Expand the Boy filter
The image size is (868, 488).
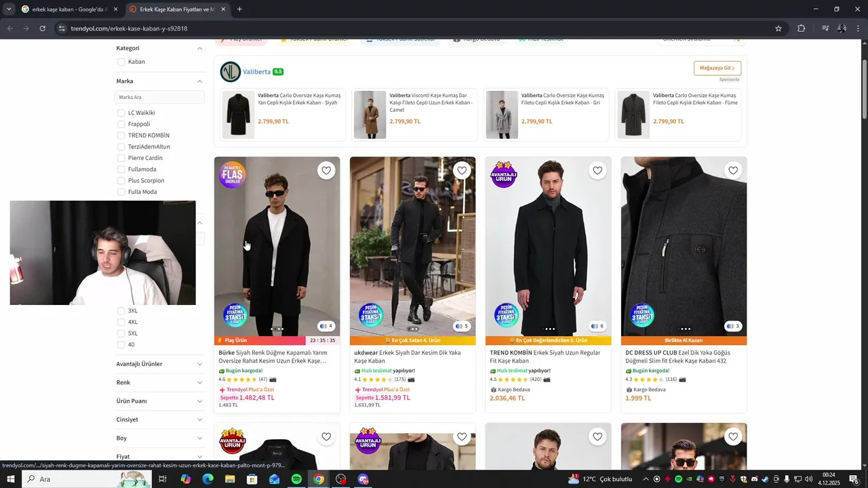pyautogui.click(x=199, y=438)
